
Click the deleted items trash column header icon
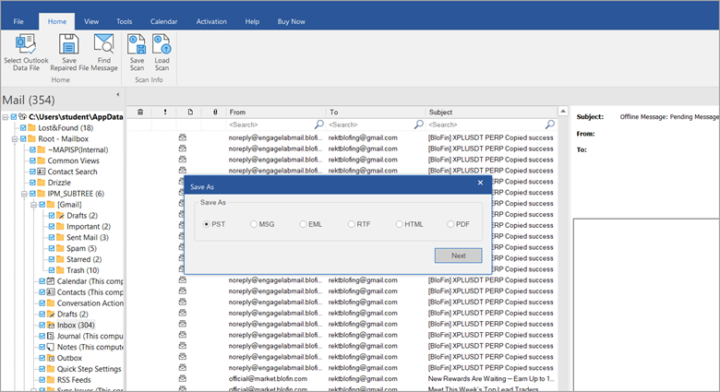tap(141, 112)
